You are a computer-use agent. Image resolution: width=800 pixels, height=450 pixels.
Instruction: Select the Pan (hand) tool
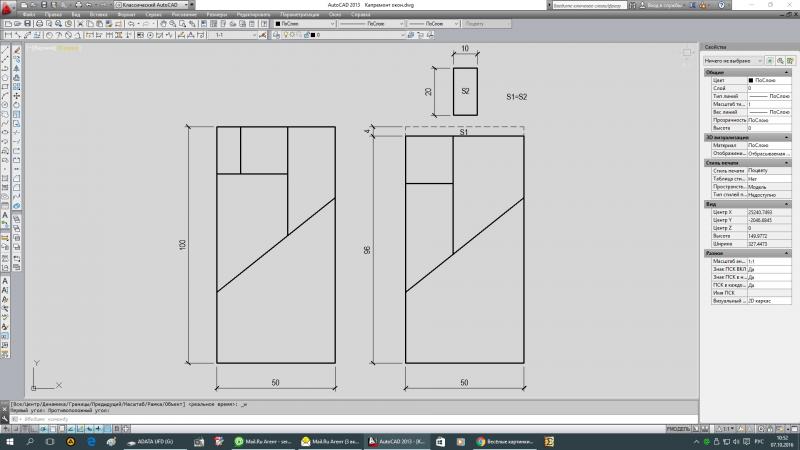click(163, 23)
